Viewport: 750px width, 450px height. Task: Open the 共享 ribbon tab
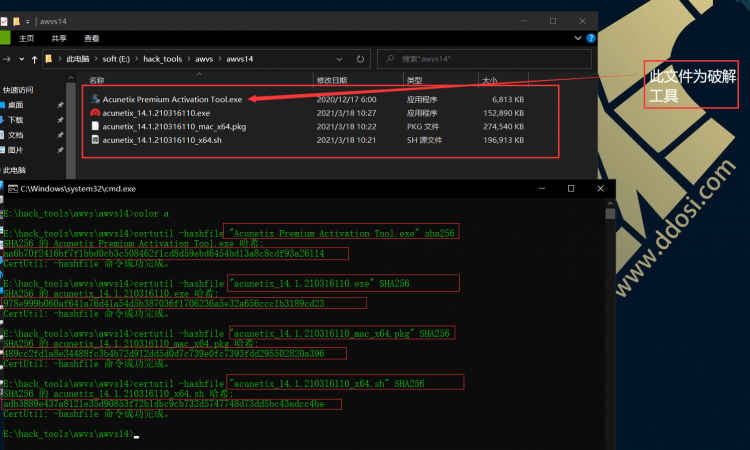tap(59, 38)
